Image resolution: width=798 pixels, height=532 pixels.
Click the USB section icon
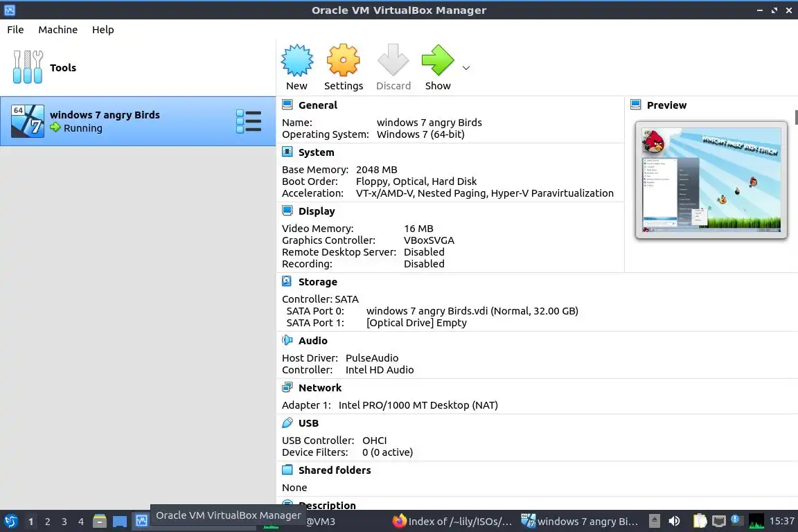[287, 423]
